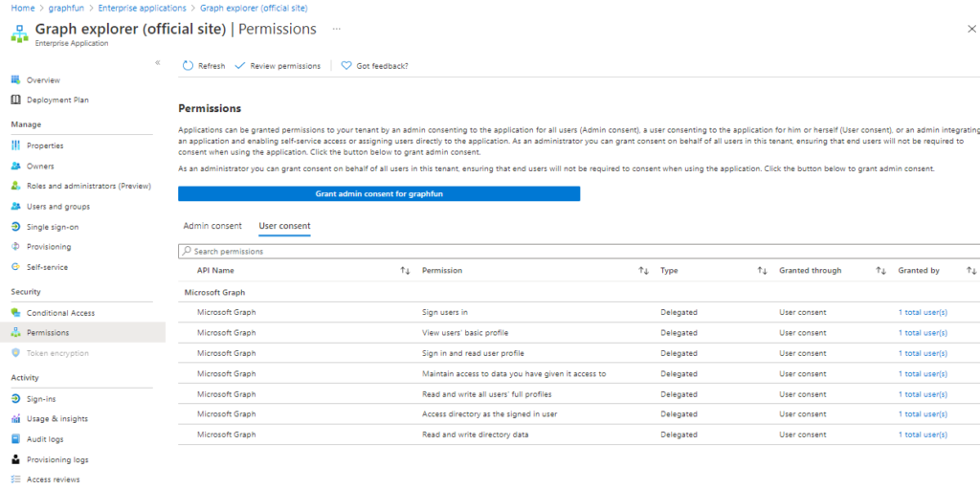980x490 pixels.
Task: Click 'Read and write all users' full profiles'
Action: [x=487, y=393]
